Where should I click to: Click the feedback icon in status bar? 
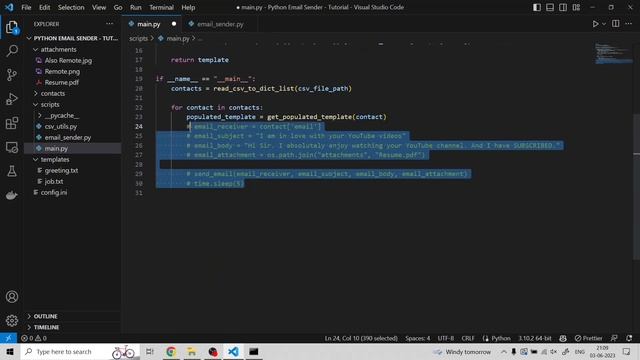(614, 338)
